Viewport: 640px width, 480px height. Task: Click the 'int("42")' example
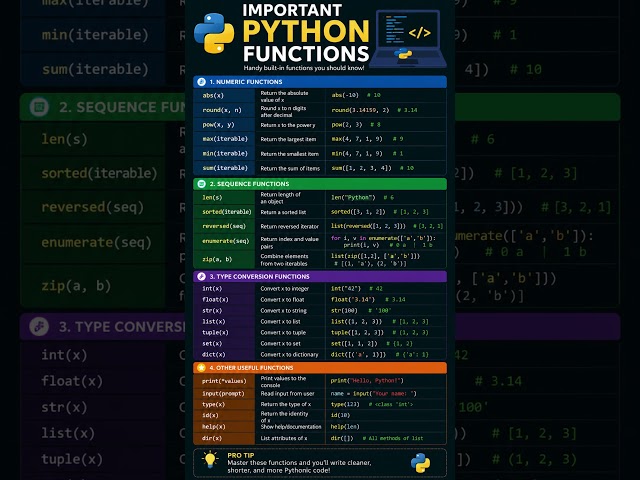346,289
